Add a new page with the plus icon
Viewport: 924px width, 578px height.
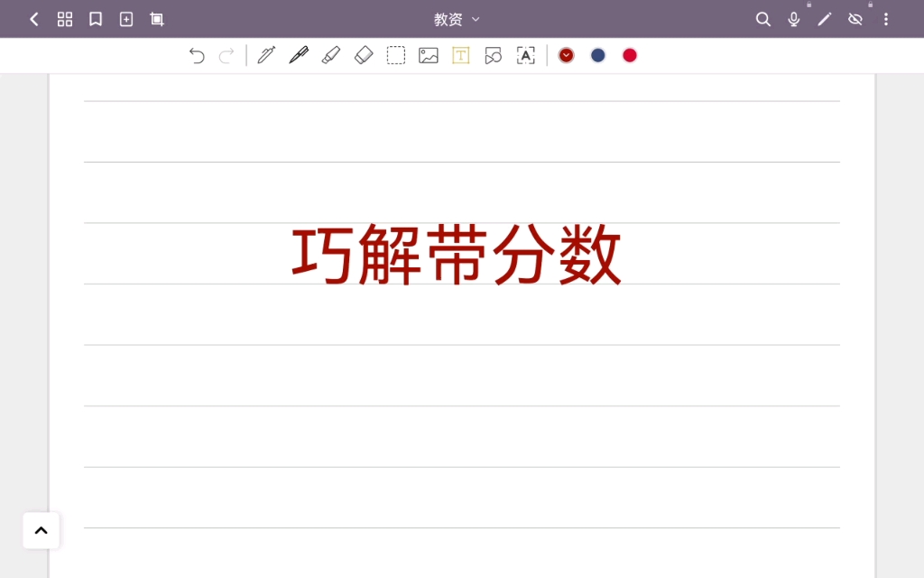(x=126, y=18)
